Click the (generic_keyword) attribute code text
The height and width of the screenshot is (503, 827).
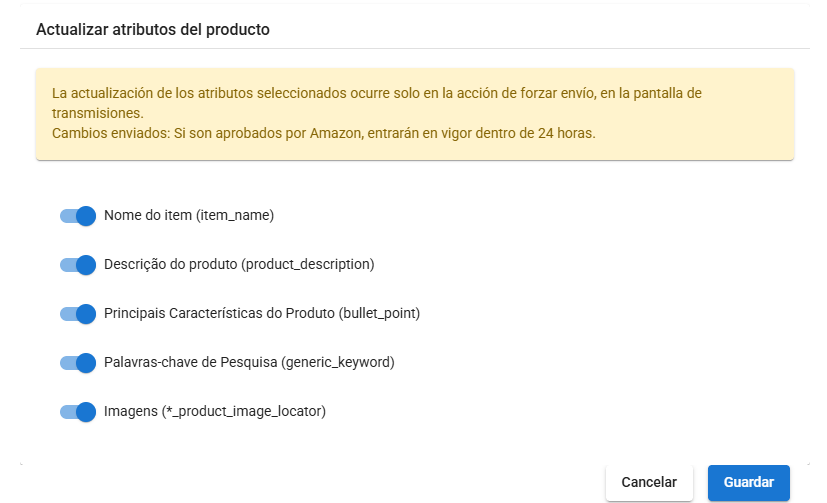[x=338, y=362]
